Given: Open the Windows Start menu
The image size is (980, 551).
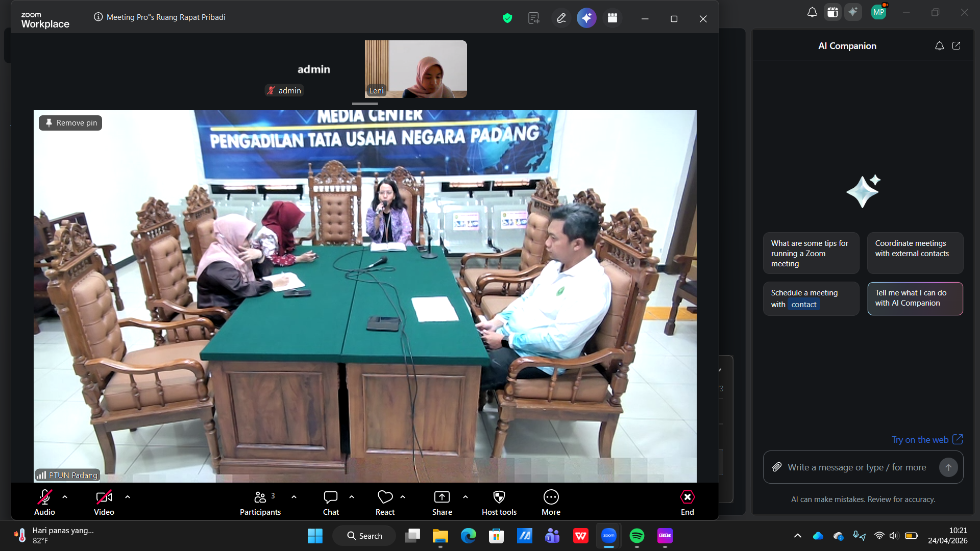Looking at the screenshot, I should 315,536.
